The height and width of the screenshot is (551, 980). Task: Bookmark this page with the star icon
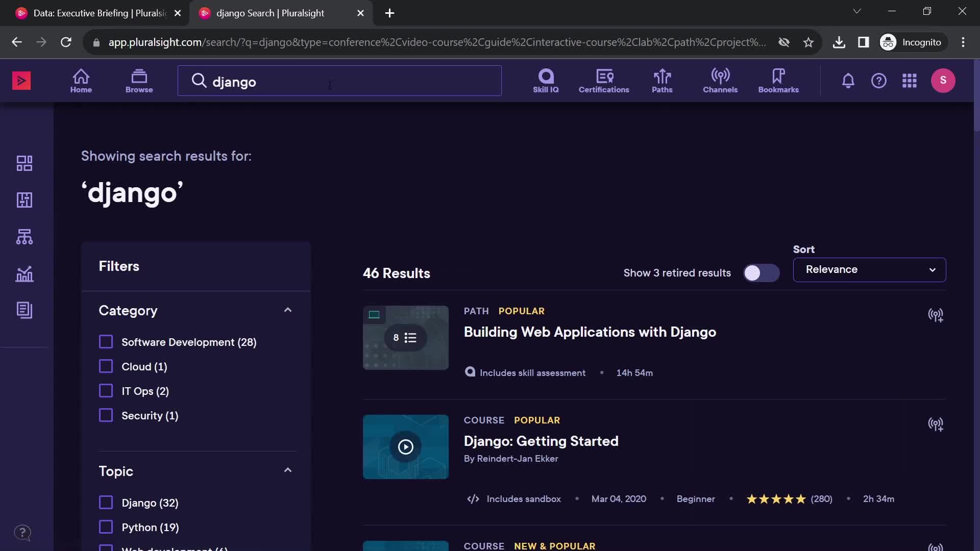(808, 42)
